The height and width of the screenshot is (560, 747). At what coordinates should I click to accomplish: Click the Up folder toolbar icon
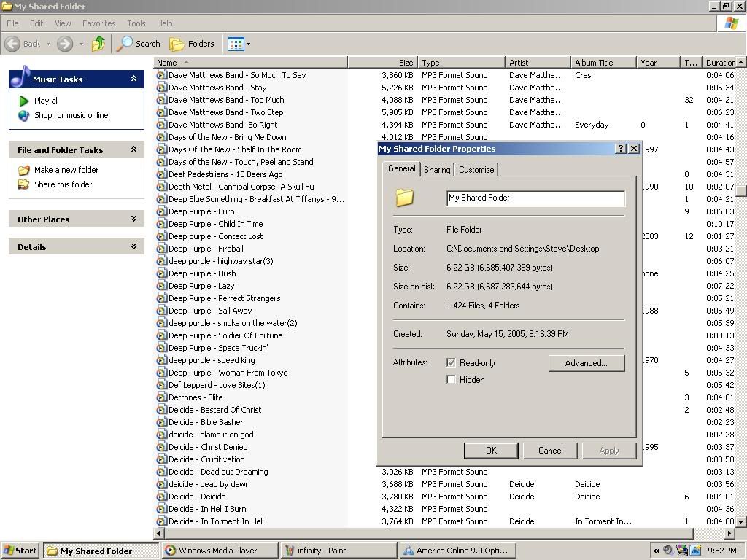point(98,44)
